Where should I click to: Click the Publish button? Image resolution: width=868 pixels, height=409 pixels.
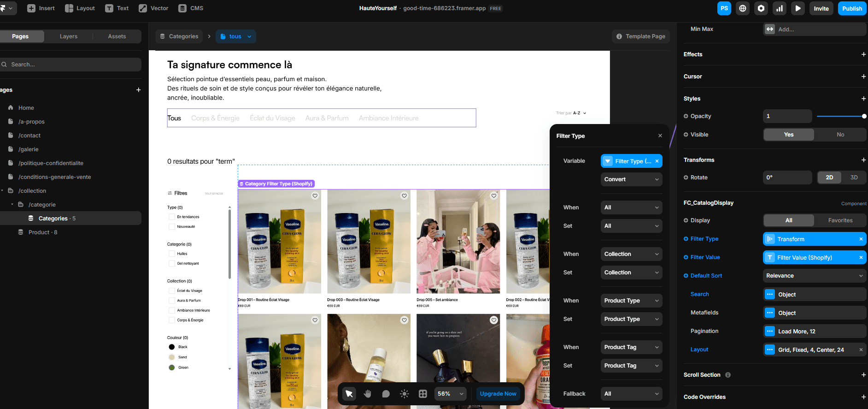click(852, 8)
